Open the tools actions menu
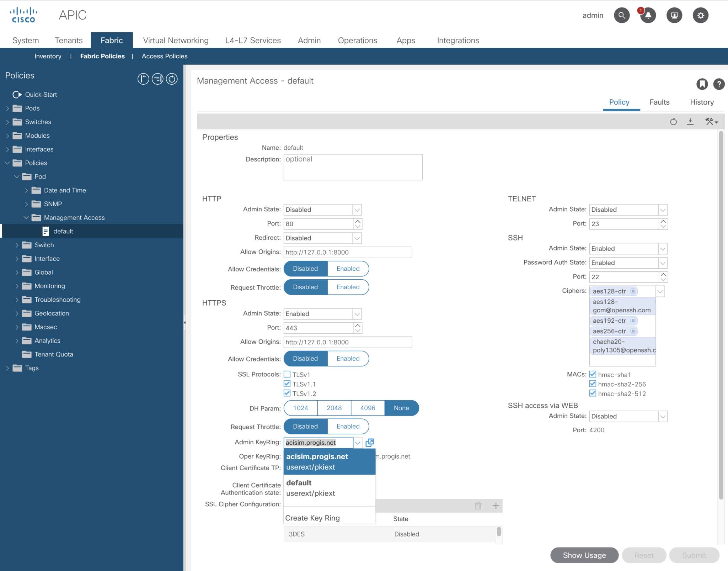Screen dimensions: 728x571 tap(712, 122)
